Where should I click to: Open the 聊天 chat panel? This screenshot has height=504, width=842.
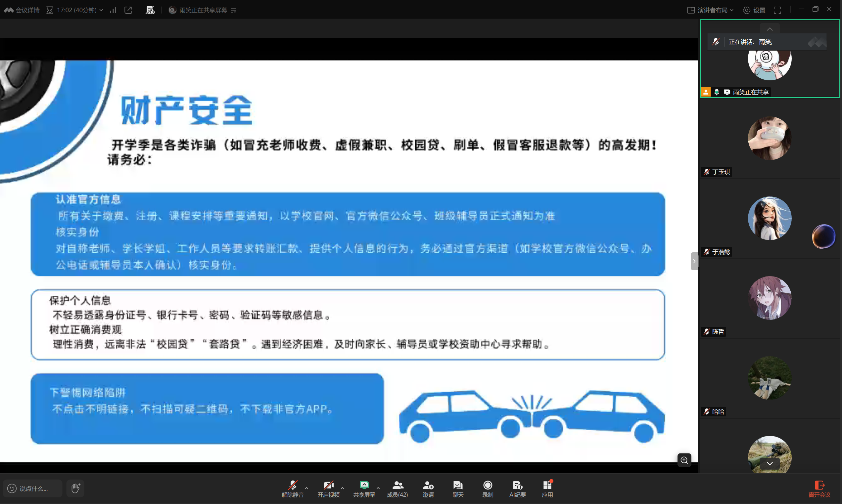(458, 488)
